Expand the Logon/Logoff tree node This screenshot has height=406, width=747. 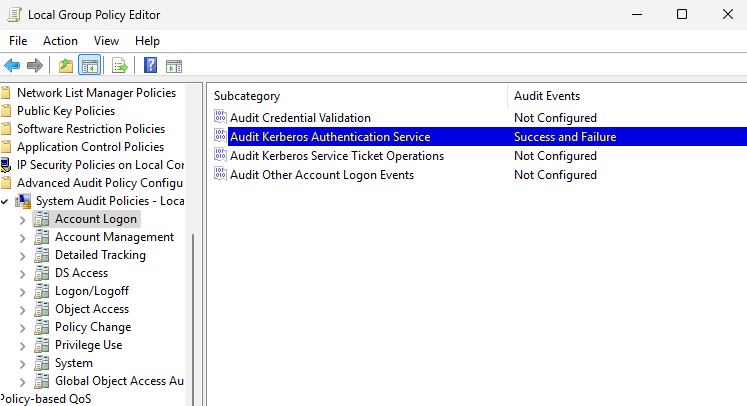(22, 291)
